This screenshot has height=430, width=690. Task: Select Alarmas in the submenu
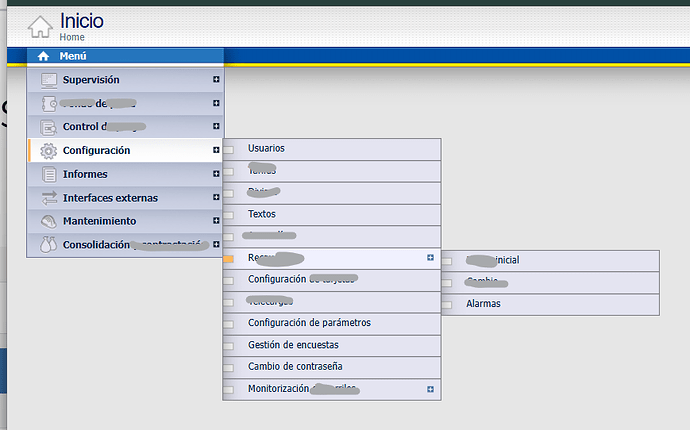[483, 304]
